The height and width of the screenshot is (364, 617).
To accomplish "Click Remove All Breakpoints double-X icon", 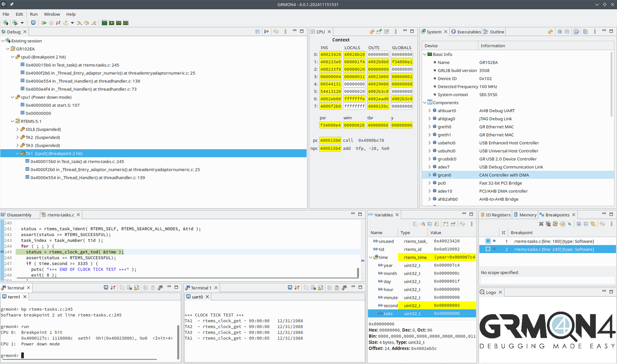I will tap(548, 224).
